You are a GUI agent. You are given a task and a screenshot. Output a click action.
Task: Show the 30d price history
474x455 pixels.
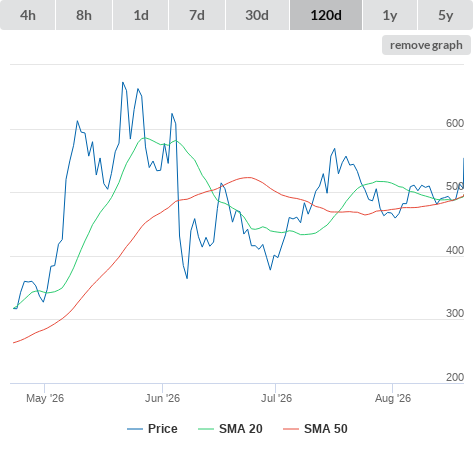click(257, 15)
